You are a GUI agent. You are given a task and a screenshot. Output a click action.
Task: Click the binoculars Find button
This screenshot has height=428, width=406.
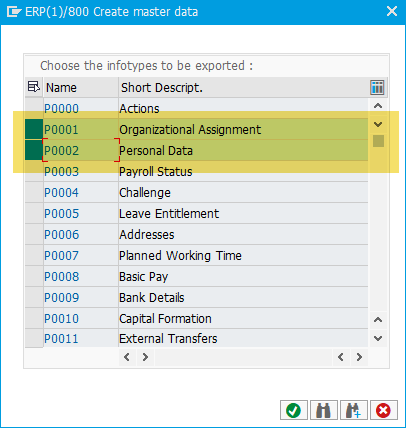(x=323, y=410)
